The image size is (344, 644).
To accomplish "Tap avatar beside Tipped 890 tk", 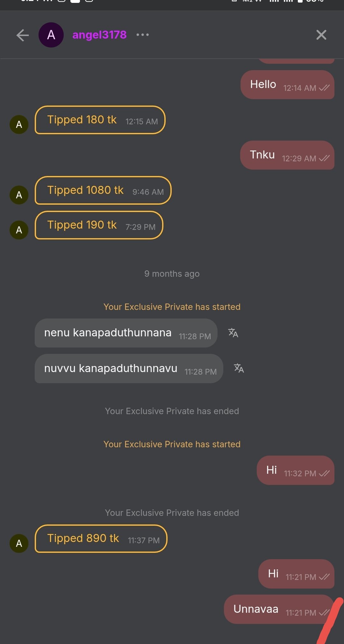I will [19, 543].
